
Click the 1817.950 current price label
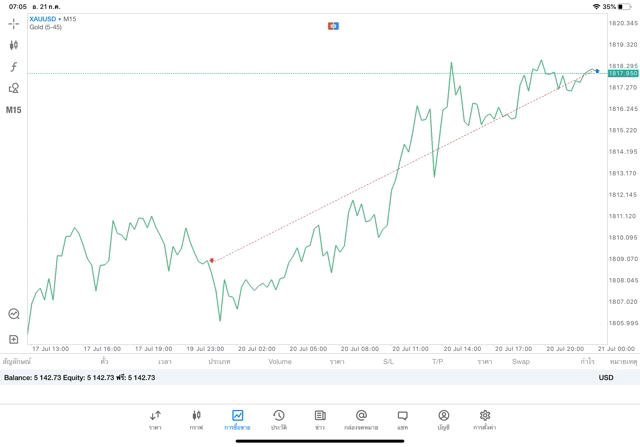[x=623, y=73]
